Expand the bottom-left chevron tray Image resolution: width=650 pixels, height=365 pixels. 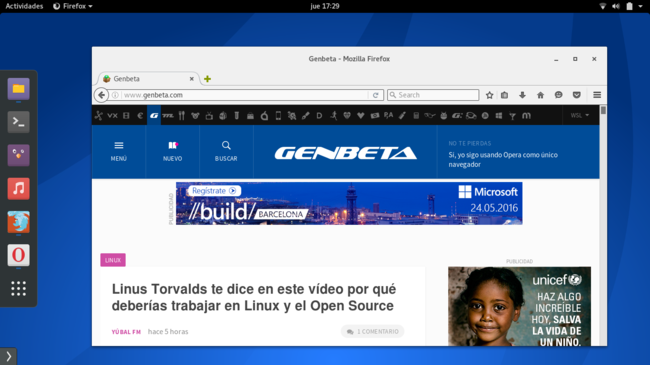(8, 356)
